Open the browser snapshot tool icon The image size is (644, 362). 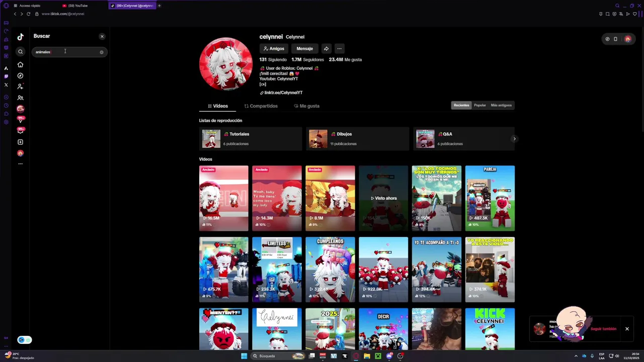608,14
